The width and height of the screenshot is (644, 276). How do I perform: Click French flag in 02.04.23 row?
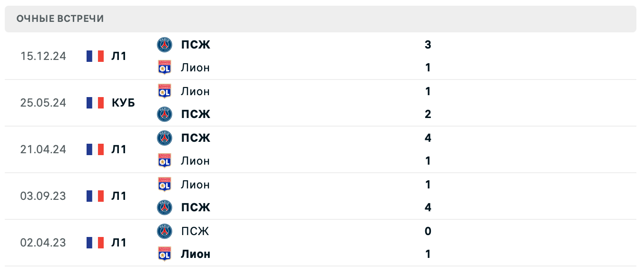point(95,243)
